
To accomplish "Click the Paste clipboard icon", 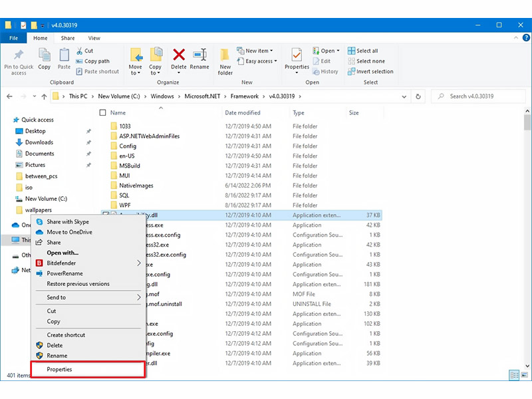I will (x=64, y=55).
